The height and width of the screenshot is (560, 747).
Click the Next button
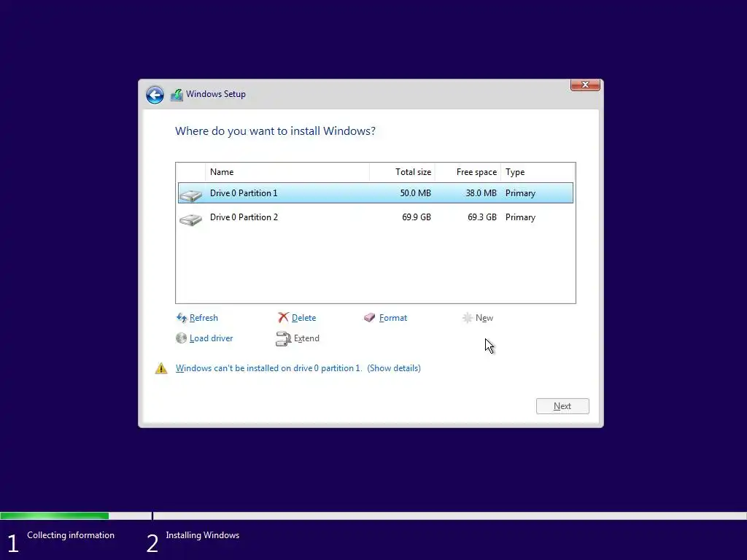(x=562, y=406)
